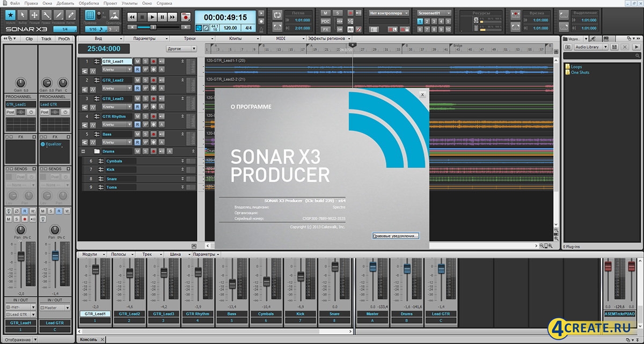Click the Fast Forward transport button

pyautogui.click(x=172, y=17)
